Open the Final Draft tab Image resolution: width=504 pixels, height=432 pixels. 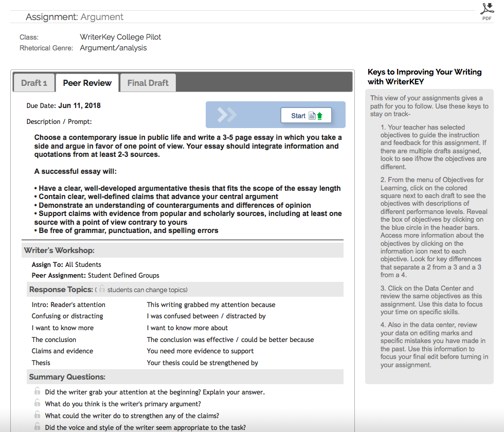(148, 83)
